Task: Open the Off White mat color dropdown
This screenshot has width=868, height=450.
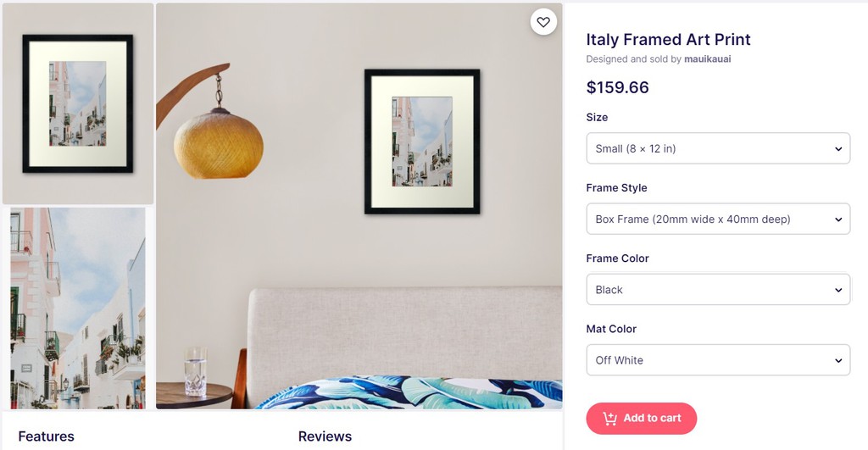Action: [718, 360]
